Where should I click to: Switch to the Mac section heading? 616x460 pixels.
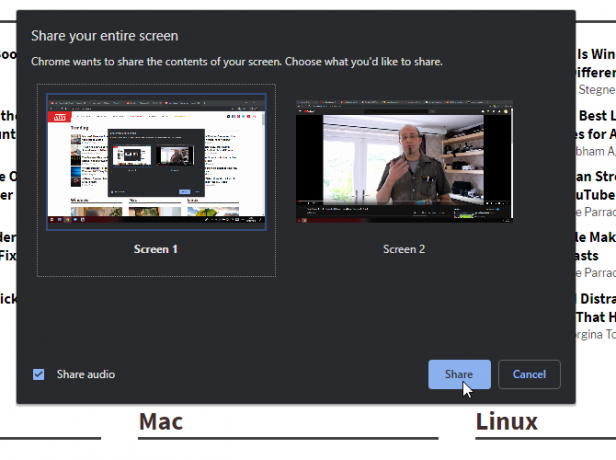pyautogui.click(x=161, y=422)
